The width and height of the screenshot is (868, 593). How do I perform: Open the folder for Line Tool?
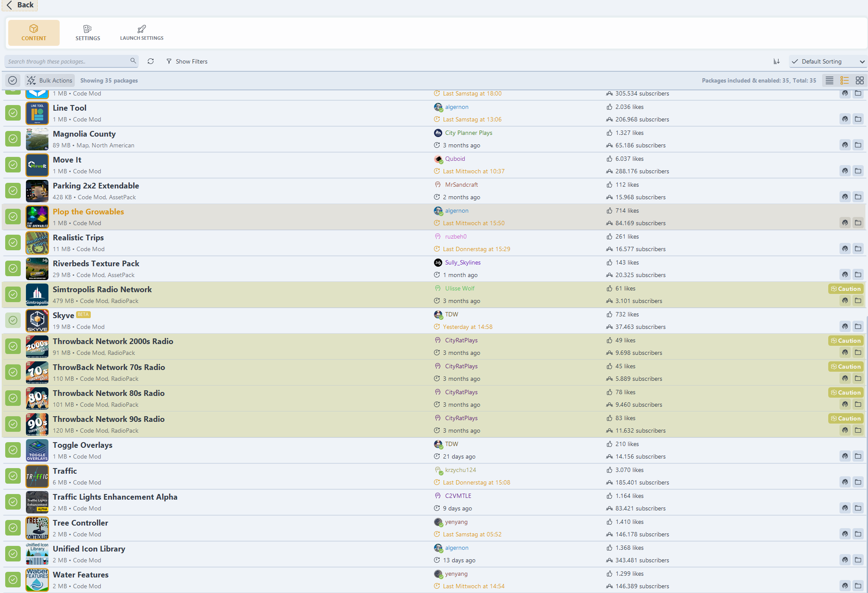point(858,119)
